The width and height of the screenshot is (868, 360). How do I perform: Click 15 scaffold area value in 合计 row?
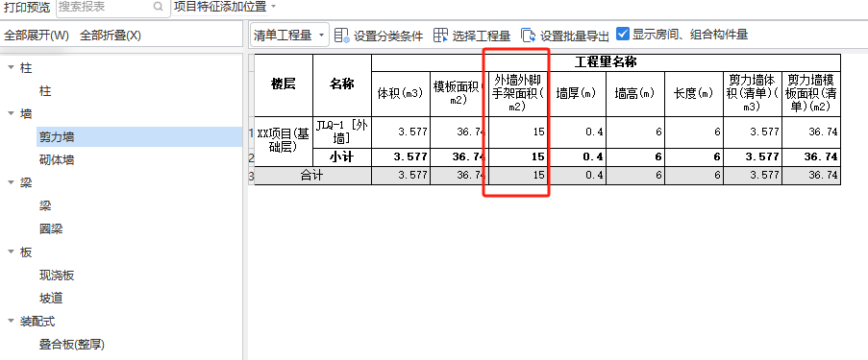pyautogui.click(x=517, y=176)
